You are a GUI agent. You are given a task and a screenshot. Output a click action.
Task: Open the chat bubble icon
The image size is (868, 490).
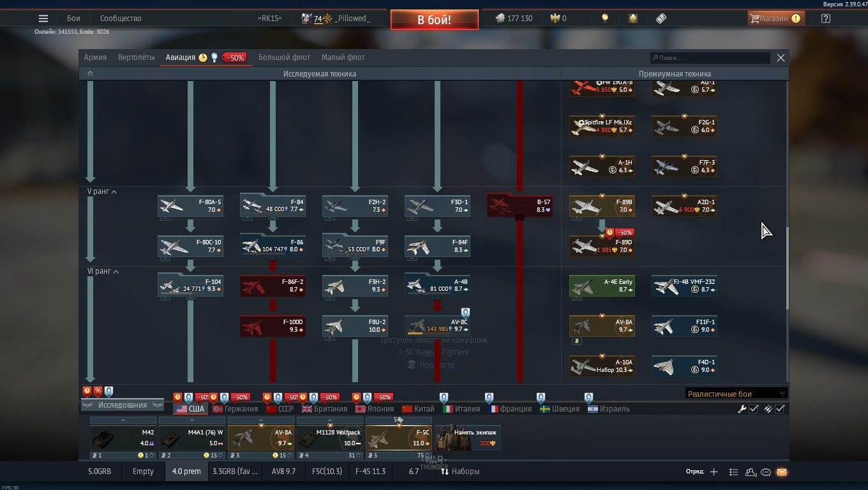766,472
